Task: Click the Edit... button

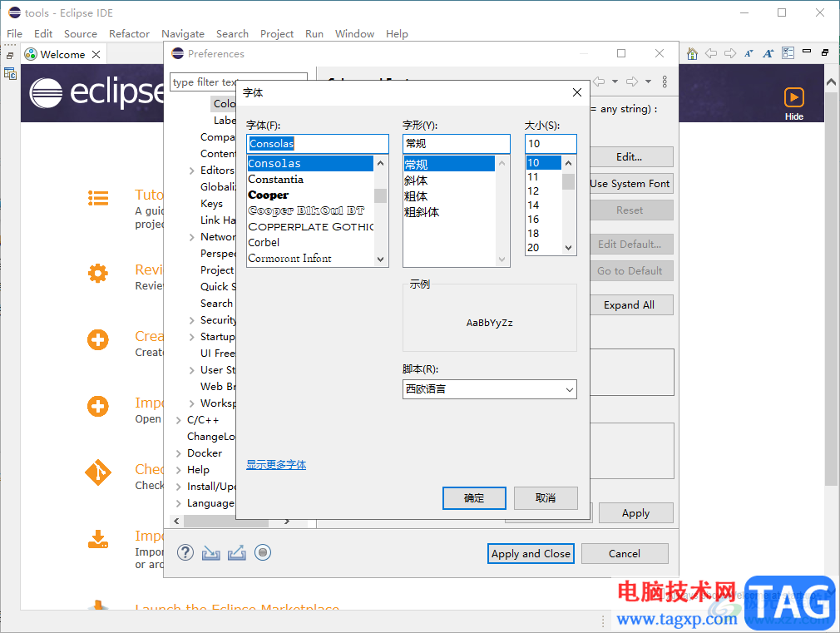Action: click(630, 157)
